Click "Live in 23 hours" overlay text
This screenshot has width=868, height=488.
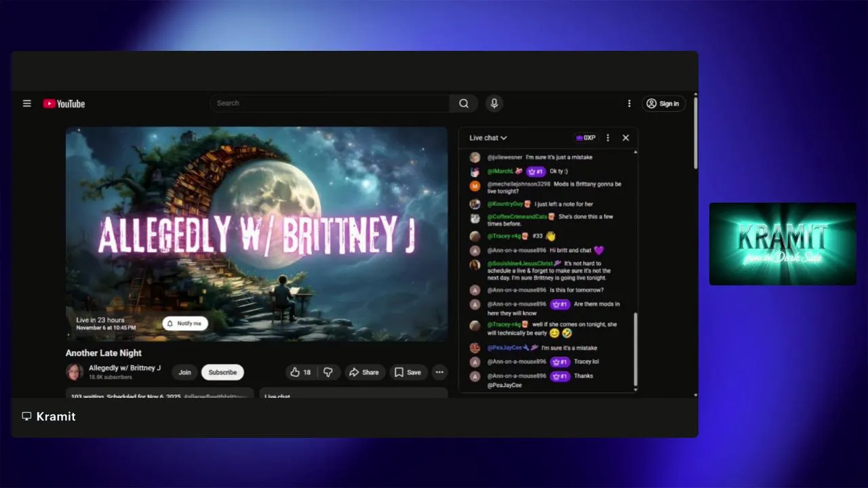click(x=100, y=320)
